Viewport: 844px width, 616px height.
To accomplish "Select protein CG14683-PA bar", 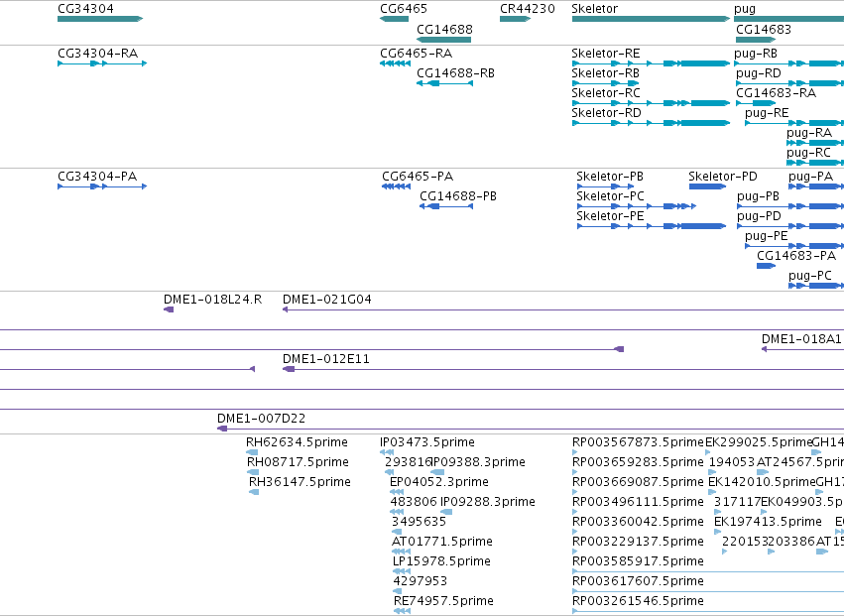I will click(x=766, y=266).
